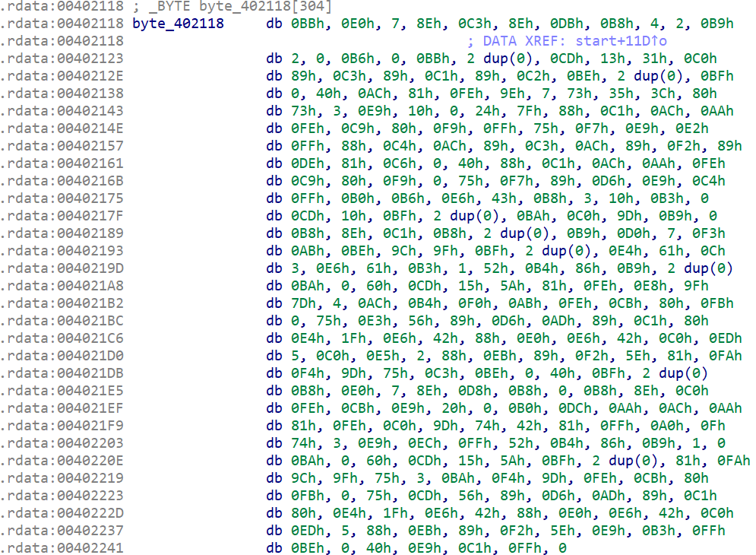756x555 pixels.
Task: Click address .rdata:0040222D
Action: 62,513
